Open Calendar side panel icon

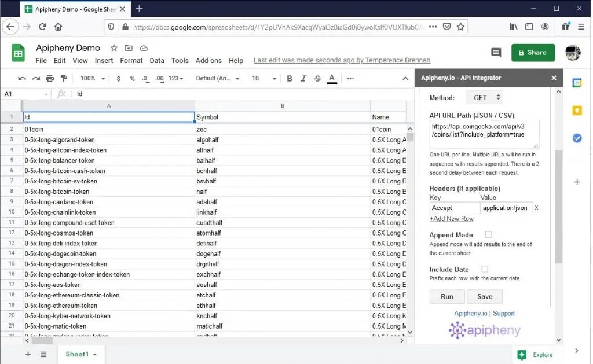pyautogui.click(x=577, y=83)
